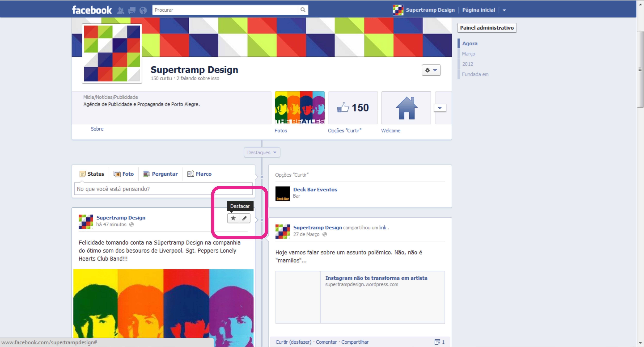Open the Welcome house app tile
The image size is (644, 347).
click(406, 108)
